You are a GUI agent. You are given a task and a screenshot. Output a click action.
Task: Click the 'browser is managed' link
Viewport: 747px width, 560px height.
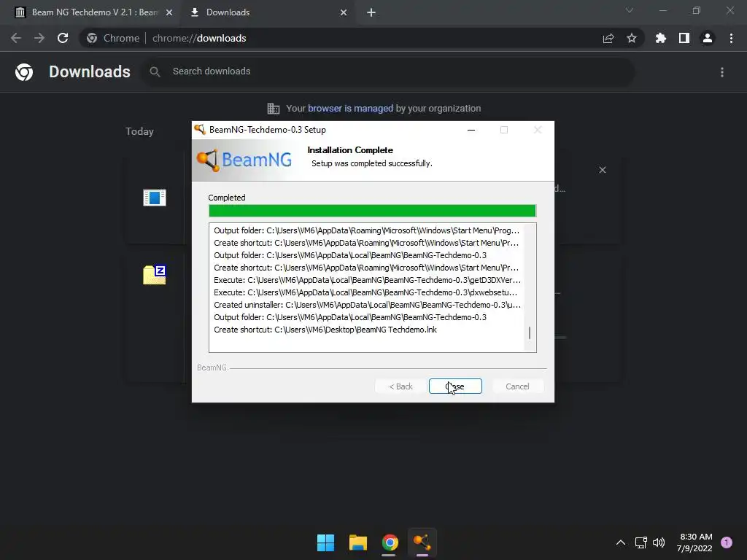(351, 109)
